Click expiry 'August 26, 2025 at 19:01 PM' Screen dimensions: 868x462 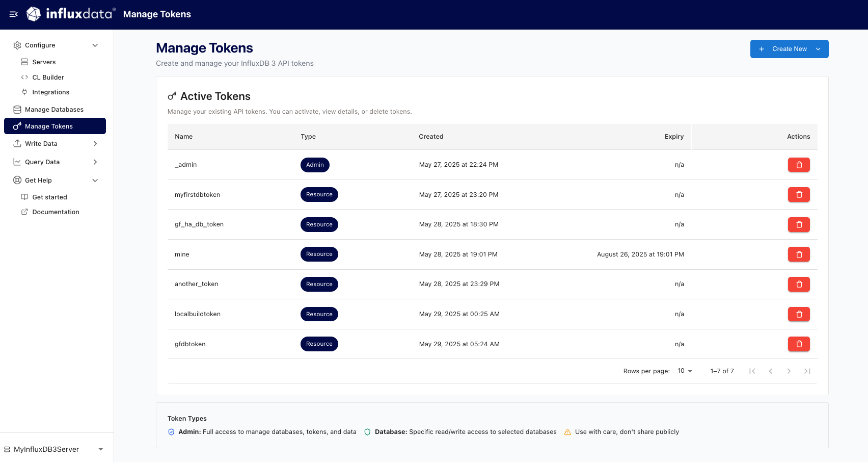click(x=640, y=254)
